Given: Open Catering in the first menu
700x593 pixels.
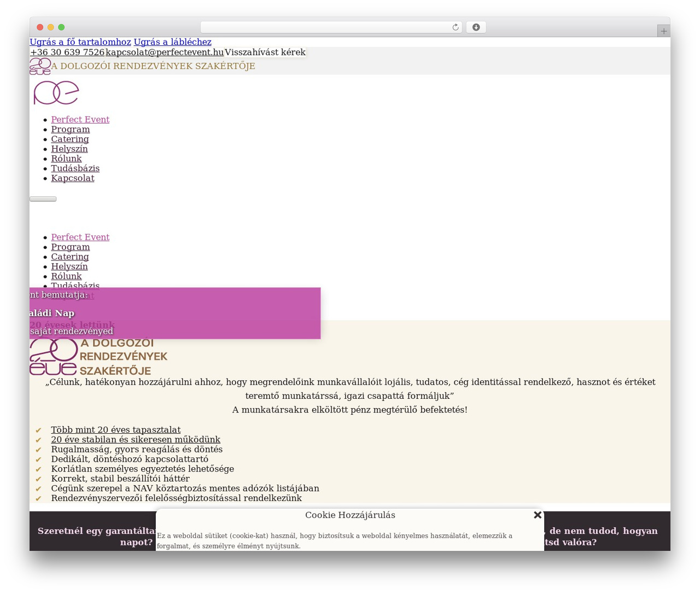Looking at the screenshot, I should [70, 139].
